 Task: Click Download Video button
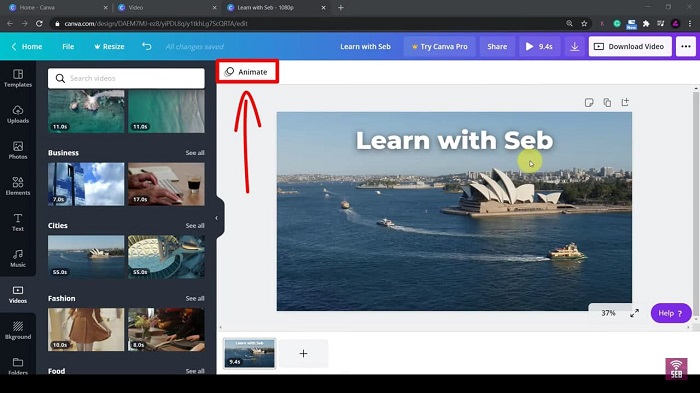click(630, 46)
